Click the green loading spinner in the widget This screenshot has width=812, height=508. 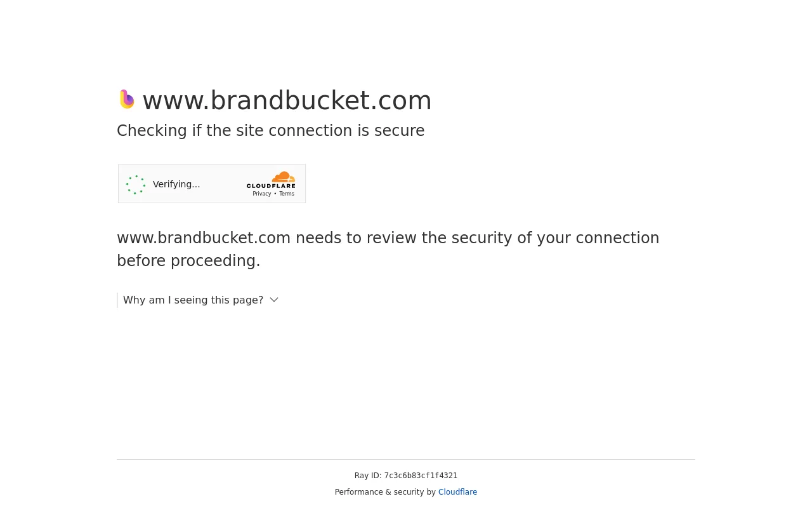point(136,185)
